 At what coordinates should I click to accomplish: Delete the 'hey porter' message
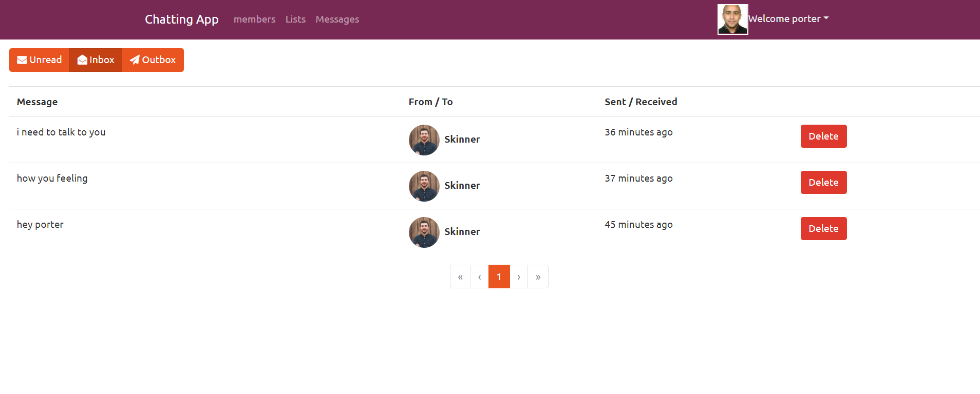point(823,228)
